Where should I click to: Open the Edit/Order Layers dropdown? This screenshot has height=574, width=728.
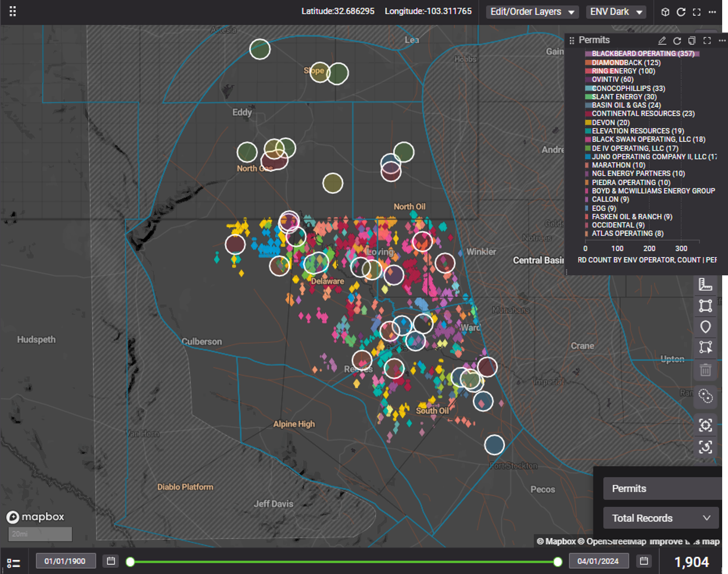pyautogui.click(x=532, y=12)
